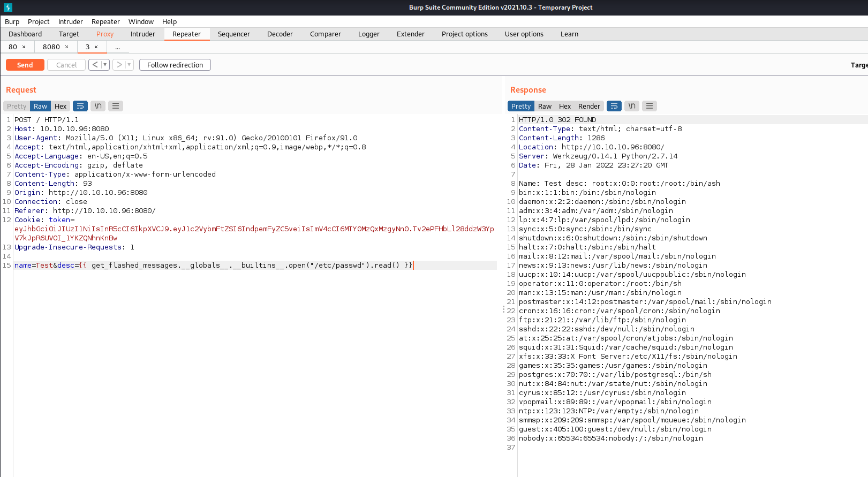Click the User-Agent header in request
The image size is (868, 477).
[186, 138]
